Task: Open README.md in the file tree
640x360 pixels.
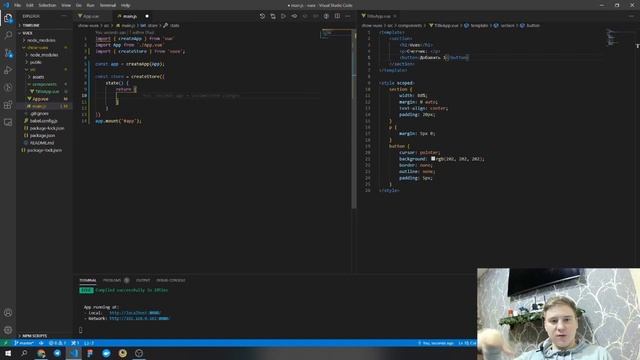Action: pyautogui.click(x=44, y=143)
